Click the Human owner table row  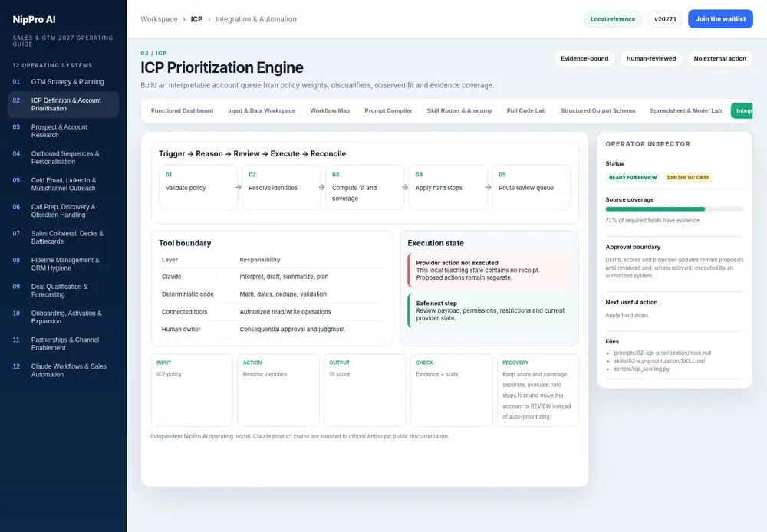(272, 330)
